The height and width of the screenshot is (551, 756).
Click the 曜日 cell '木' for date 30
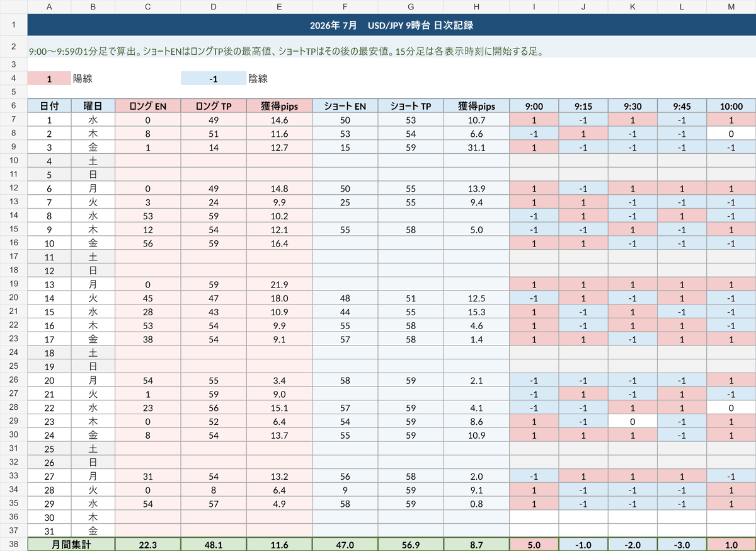click(93, 517)
